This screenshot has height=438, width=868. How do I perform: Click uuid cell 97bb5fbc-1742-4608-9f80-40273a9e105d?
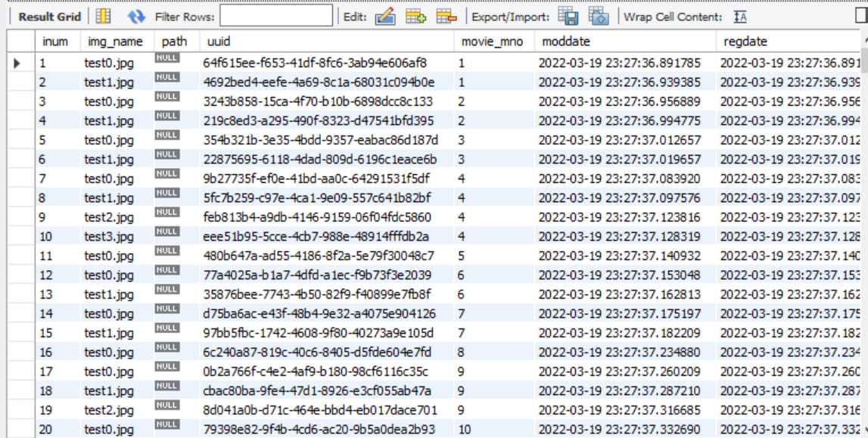(327, 333)
